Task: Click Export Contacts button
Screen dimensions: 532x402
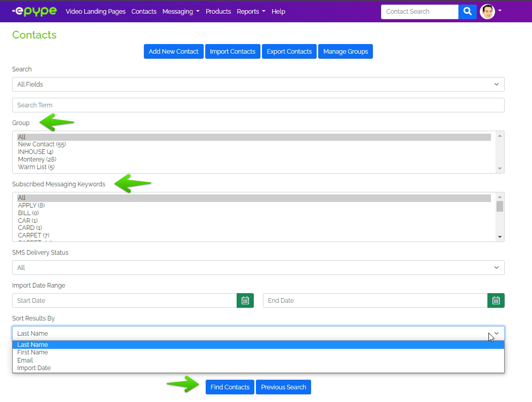Action: (289, 52)
